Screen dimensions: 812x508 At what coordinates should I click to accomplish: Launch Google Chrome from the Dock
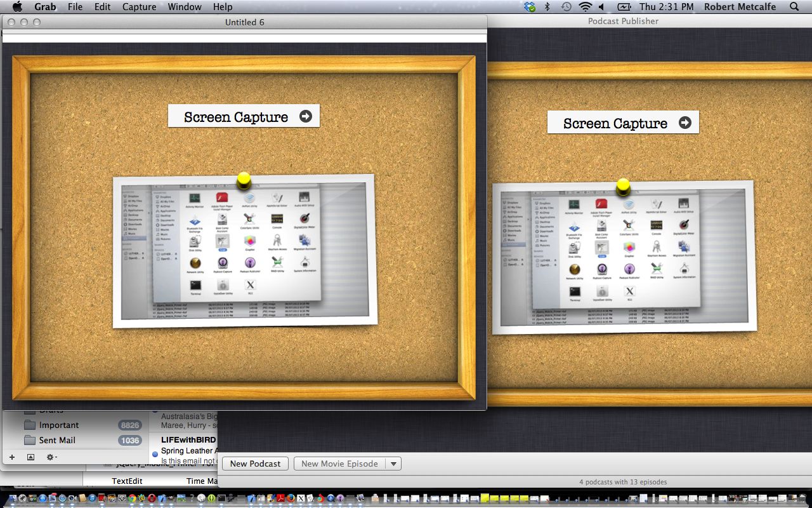[x=132, y=498]
